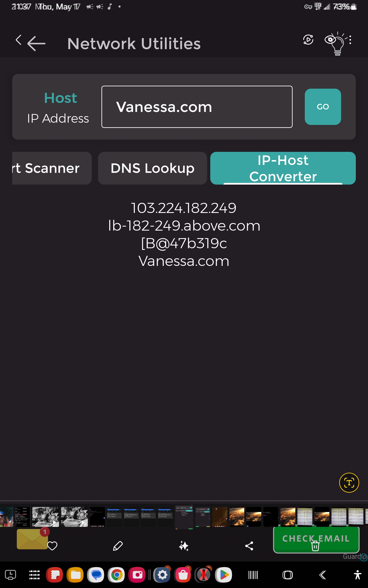The width and height of the screenshot is (368, 588).
Task: Tap the motion photo play icon
Action: [308, 40]
